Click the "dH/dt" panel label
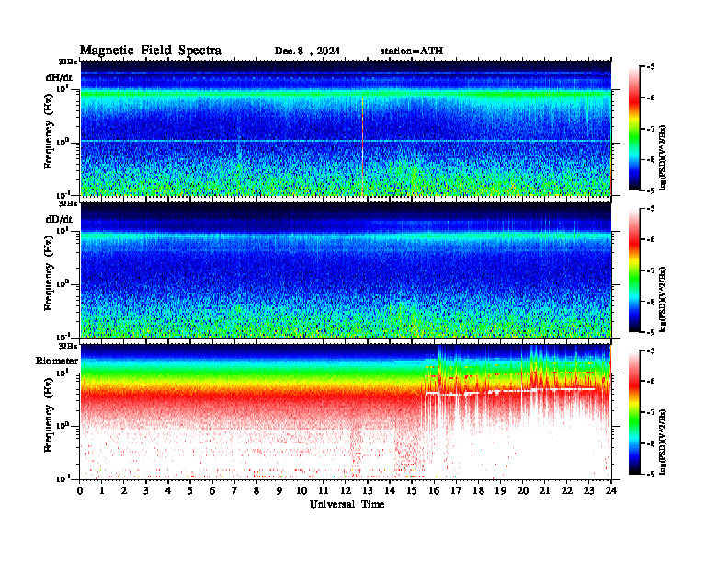This screenshot has height=563, width=728. click(x=59, y=77)
